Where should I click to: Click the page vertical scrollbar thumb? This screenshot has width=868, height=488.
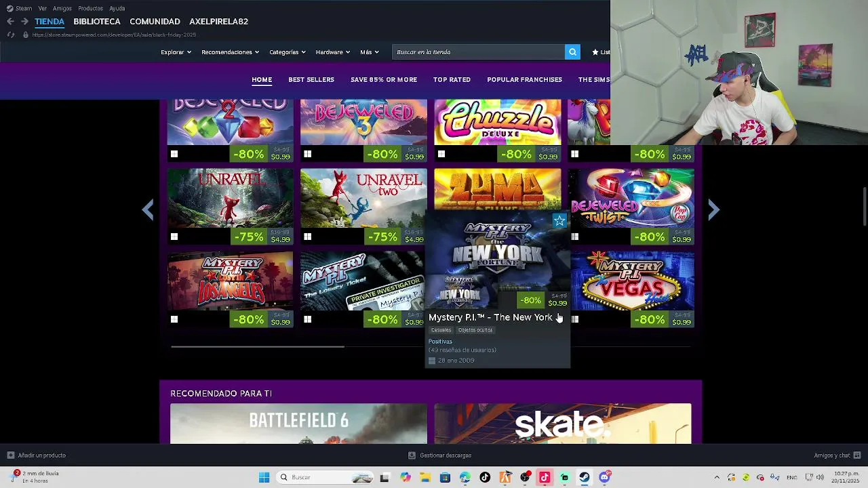865,207
